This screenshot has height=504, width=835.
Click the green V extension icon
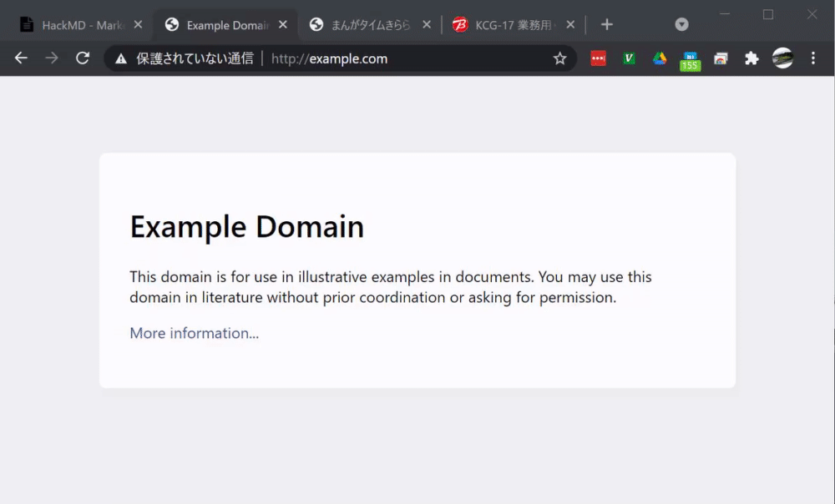click(628, 58)
